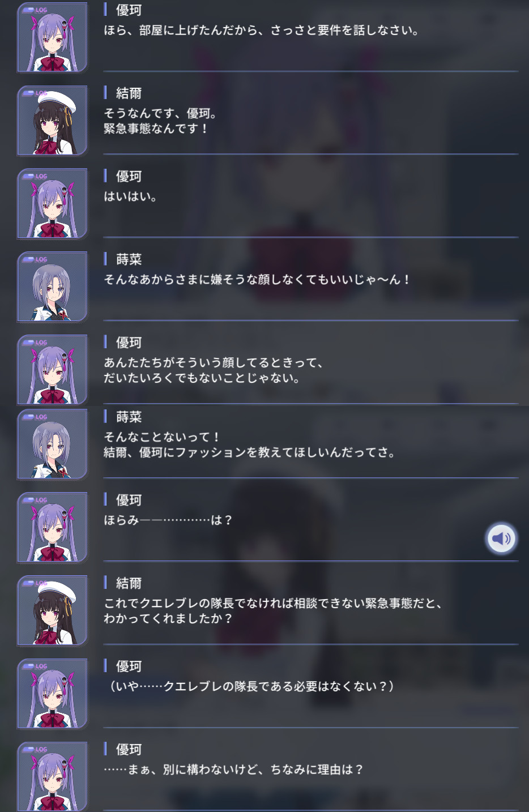The image size is (529, 812).
Task: Click 優珂's portrait beside 「(いや……クエレブレの隊長」
Action: tap(53, 694)
